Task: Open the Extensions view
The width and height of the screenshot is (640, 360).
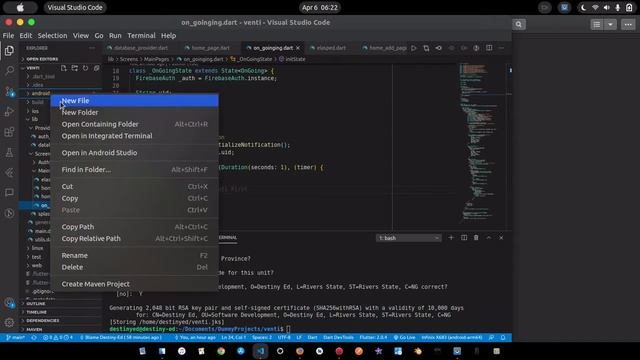Action: point(9,132)
